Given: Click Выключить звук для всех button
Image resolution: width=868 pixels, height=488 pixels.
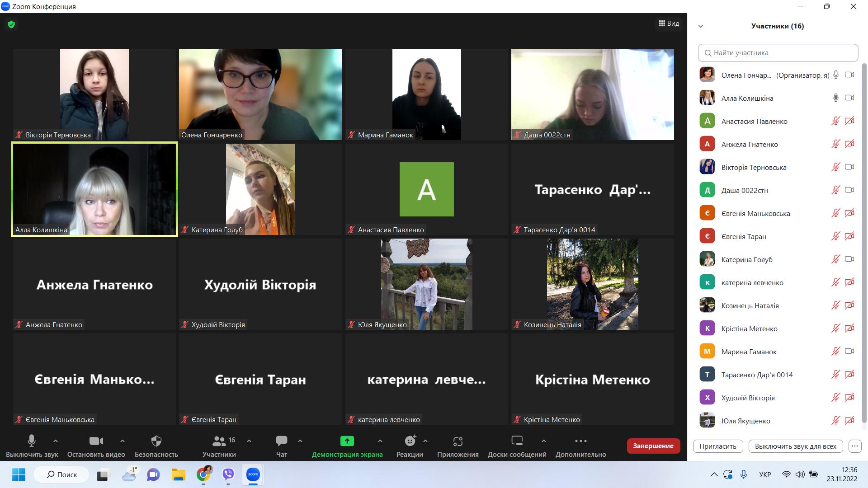Looking at the screenshot, I should pyautogui.click(x=795, y=446).
